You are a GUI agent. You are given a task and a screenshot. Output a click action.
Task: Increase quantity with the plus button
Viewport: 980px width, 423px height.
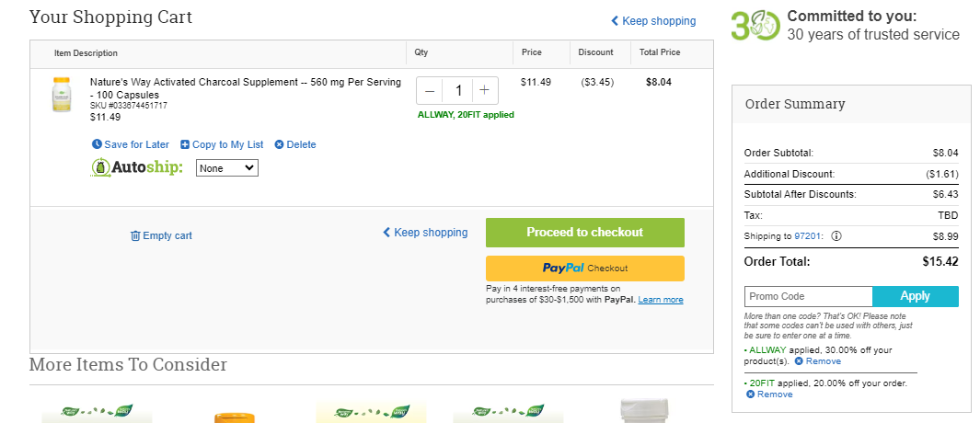coord(484,91)
